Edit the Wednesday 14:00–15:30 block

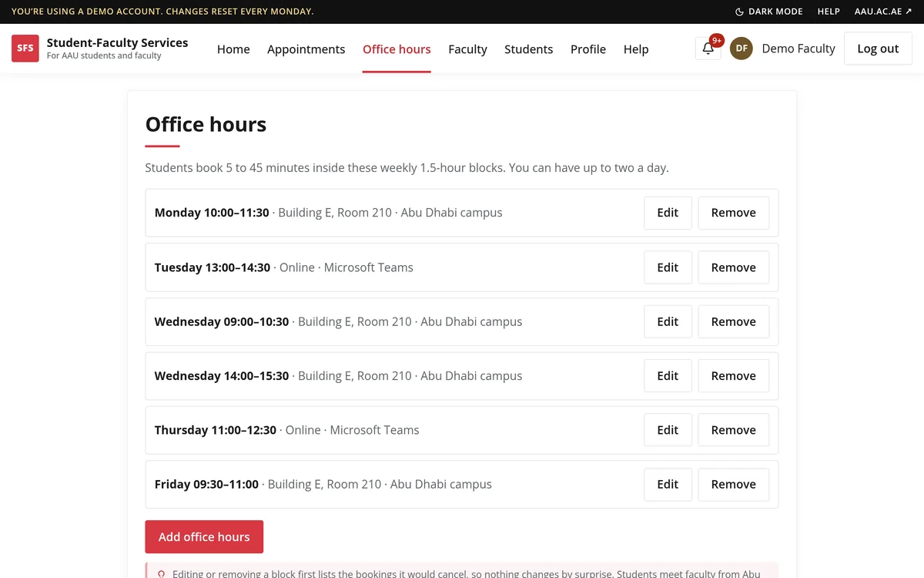point(668,376)
